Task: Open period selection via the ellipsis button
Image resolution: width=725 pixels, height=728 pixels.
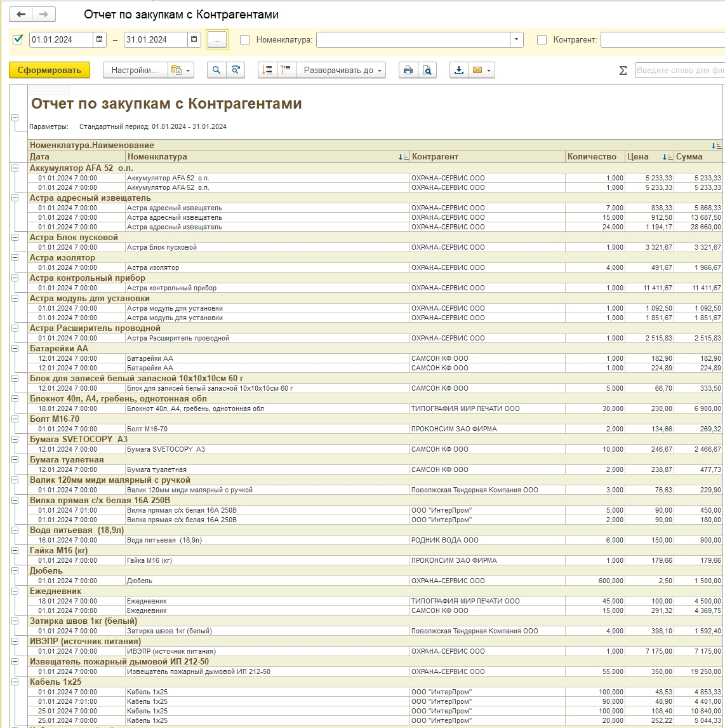Action: tap(216, 40)
